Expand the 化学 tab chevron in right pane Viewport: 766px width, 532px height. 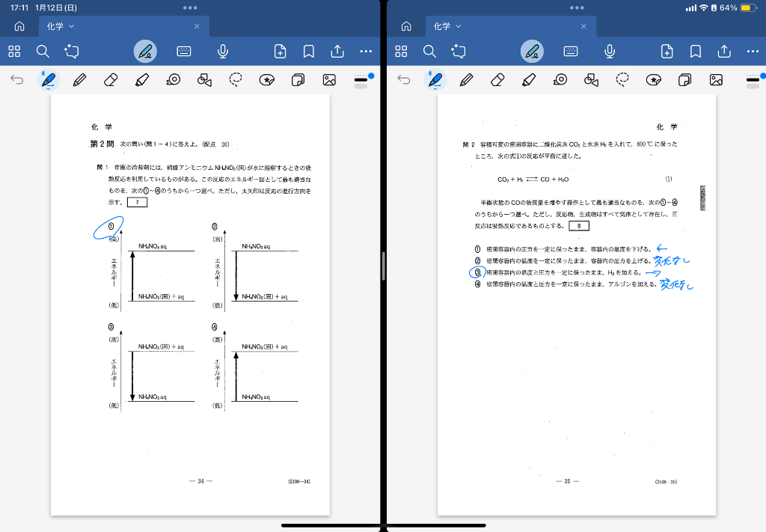click(x=459, y=26)
